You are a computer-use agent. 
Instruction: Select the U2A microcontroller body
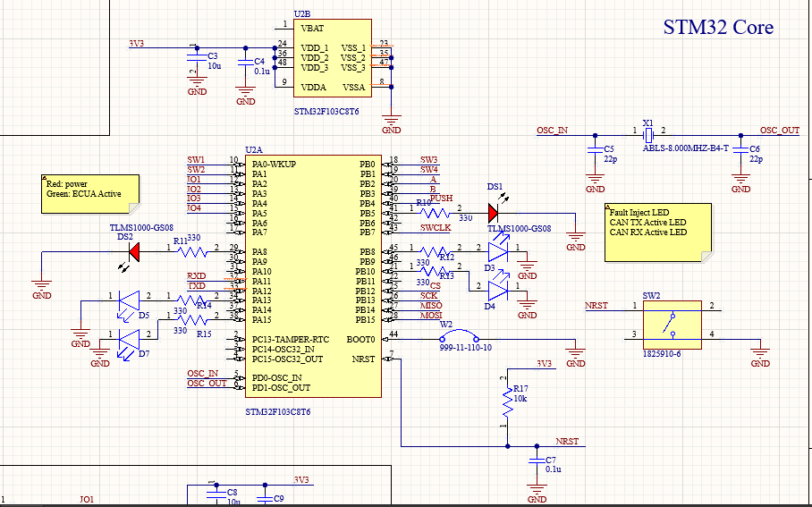point(313,276)
